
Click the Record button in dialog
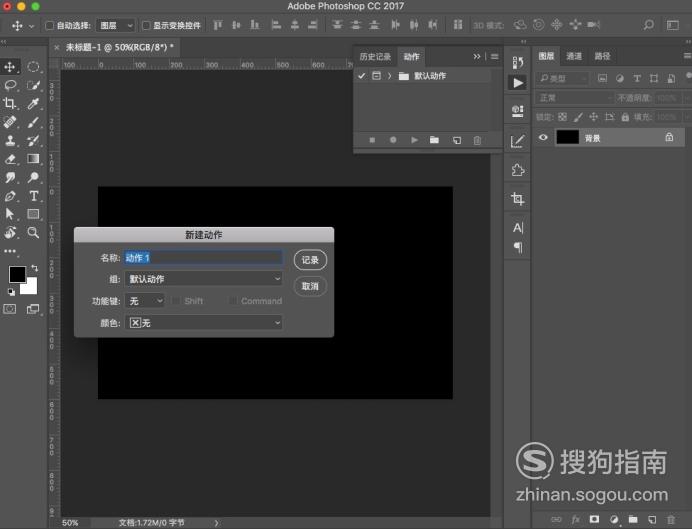pyautogui.click(x=310, y=260)
